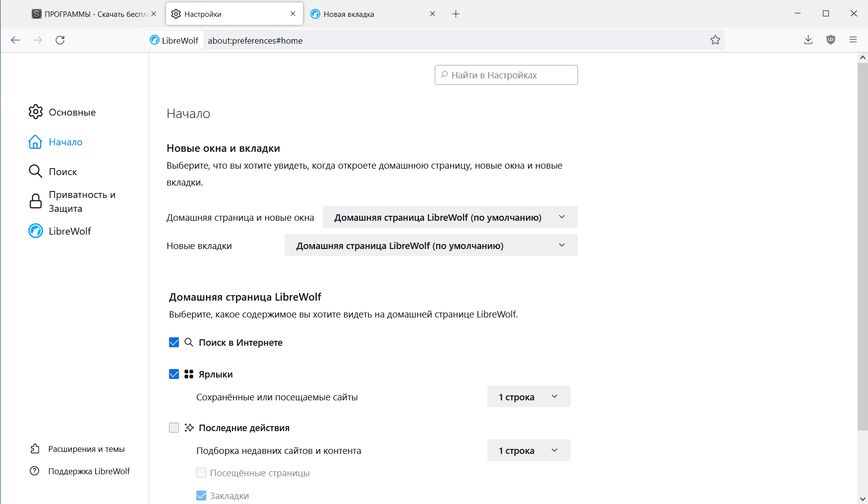This screenshot has width=868, height=504.
Task: Open the Новые вкладки dropdown
Action: click(x=431, y=246)
